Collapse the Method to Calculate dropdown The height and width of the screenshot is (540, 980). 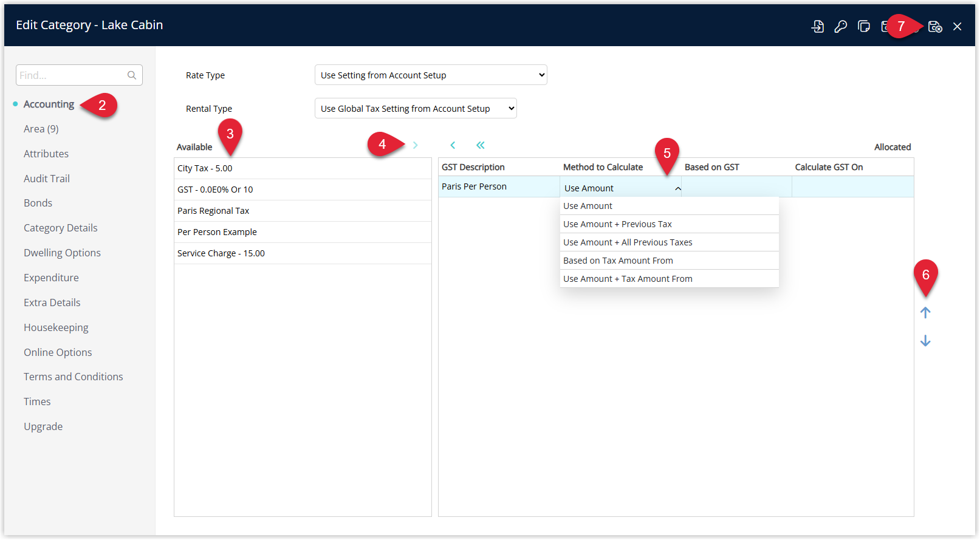(678, 188)
